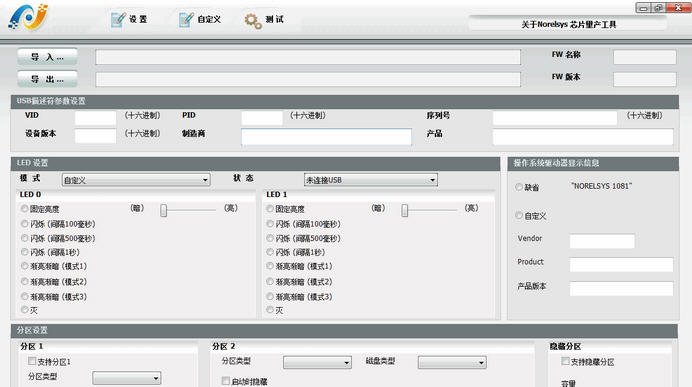Click the LED 0 brightness slider handle

164,210
